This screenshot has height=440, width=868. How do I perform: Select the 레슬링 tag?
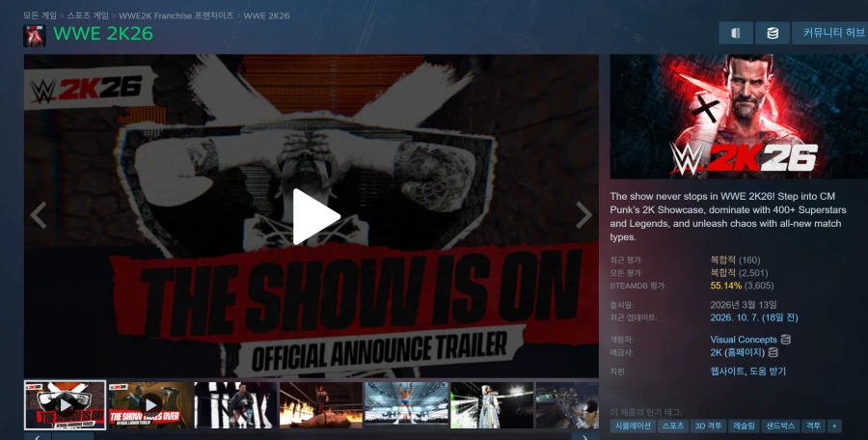(x=744, y=426)
